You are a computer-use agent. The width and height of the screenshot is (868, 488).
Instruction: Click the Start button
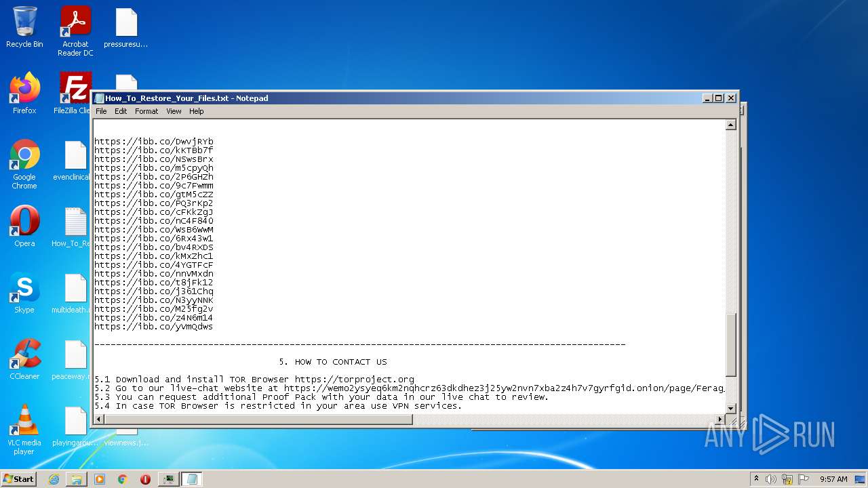coord(18,479)
